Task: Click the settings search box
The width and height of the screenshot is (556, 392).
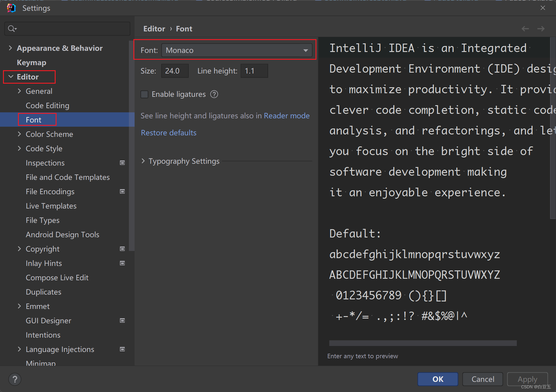Action: point(67,29)
